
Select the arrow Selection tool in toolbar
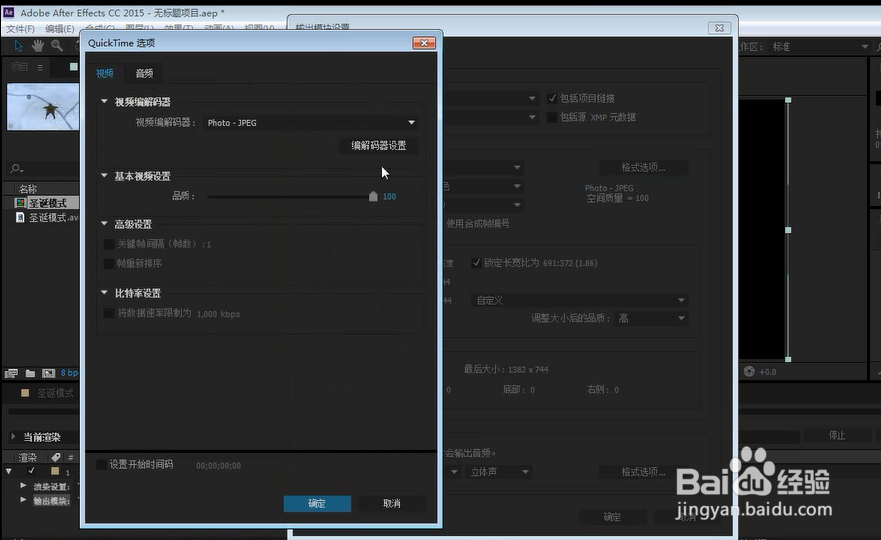(19, 46)
